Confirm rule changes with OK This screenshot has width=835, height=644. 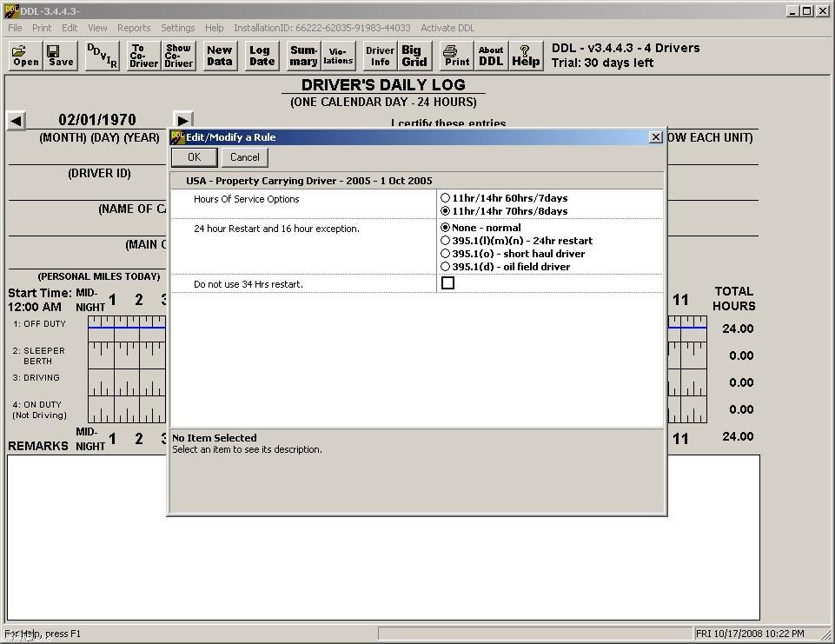(x=194, y=157)
